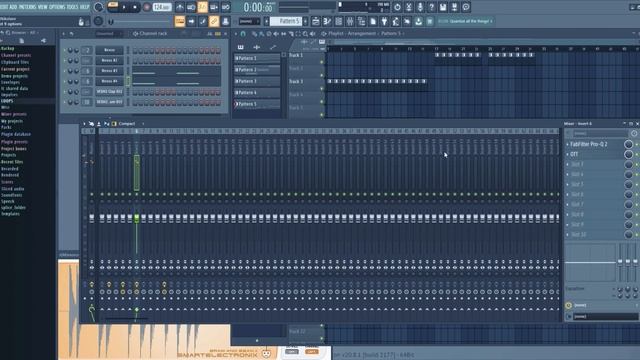The image size is (640, 360).
Task: Open the OTT effect slot
Action: [x=594, y=154]
